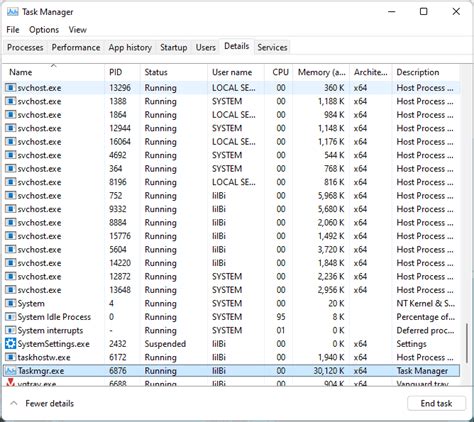Image resolution: width=474 pixels, height=422 pixels.
Task: Select the Details tab
Action: [237, 46]
